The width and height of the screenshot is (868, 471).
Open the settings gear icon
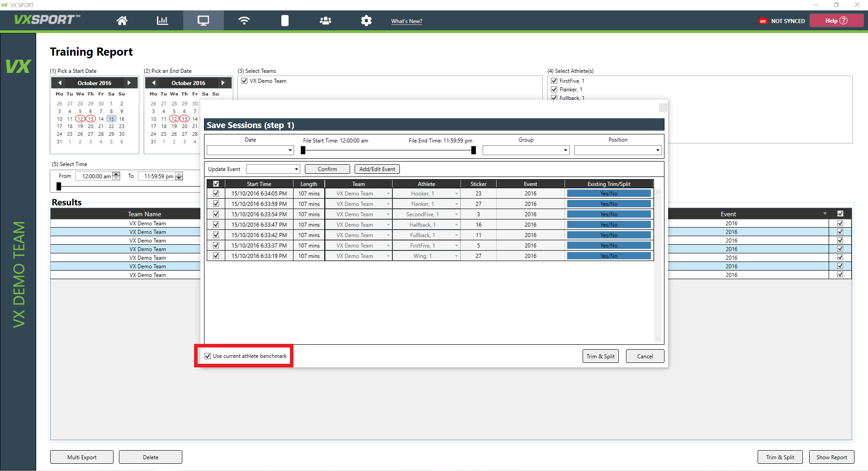pos(366,21)
